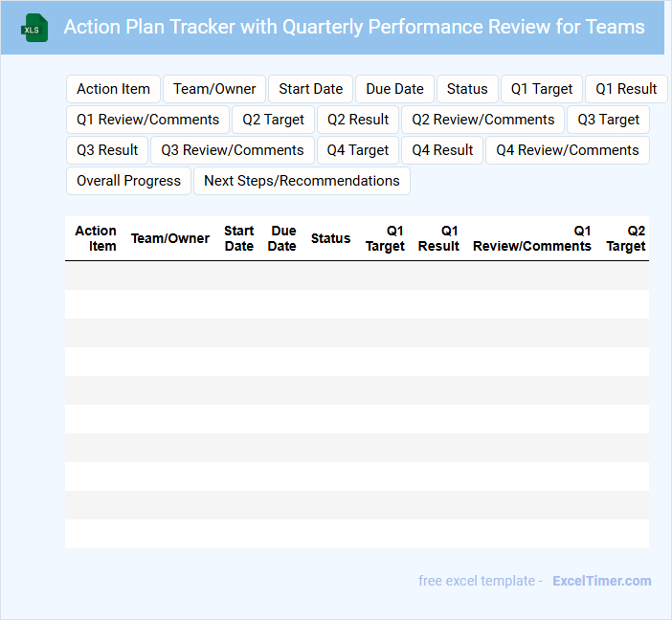Image resolution: width=672 pixels, height=620 pixels.
Task: Select the Team/Owner tag
Action: [214, 89]
